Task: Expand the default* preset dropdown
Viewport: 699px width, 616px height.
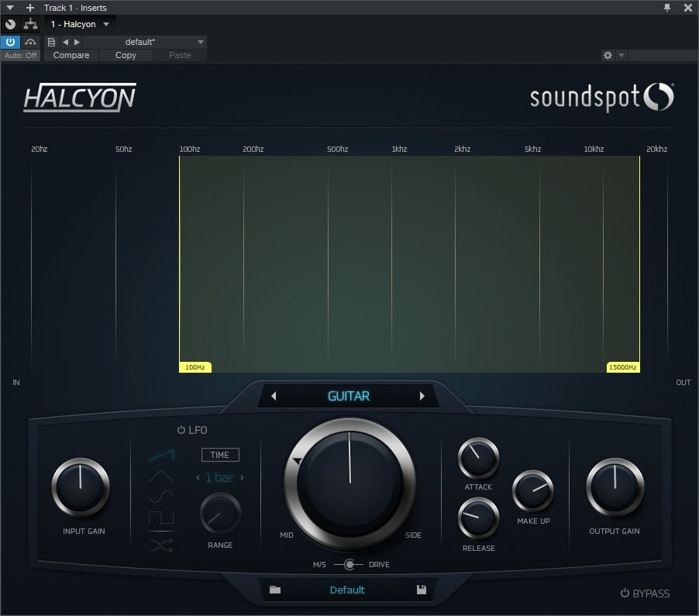Action: (201, 42)
